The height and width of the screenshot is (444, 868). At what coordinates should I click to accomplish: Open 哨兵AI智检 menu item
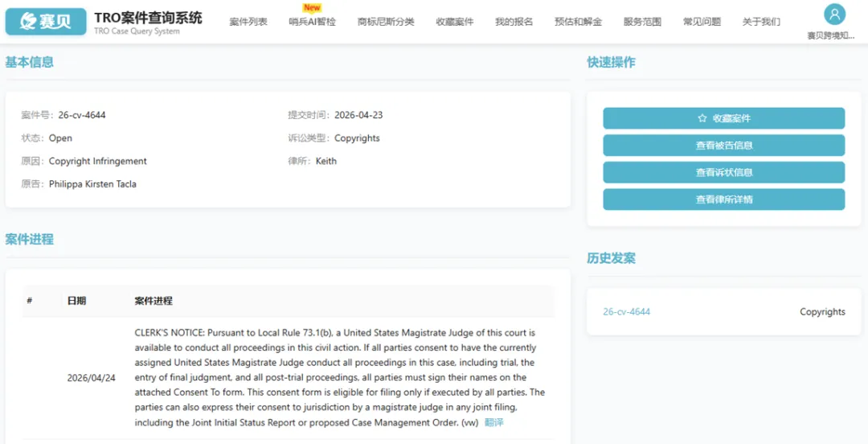tap(312, 23)
